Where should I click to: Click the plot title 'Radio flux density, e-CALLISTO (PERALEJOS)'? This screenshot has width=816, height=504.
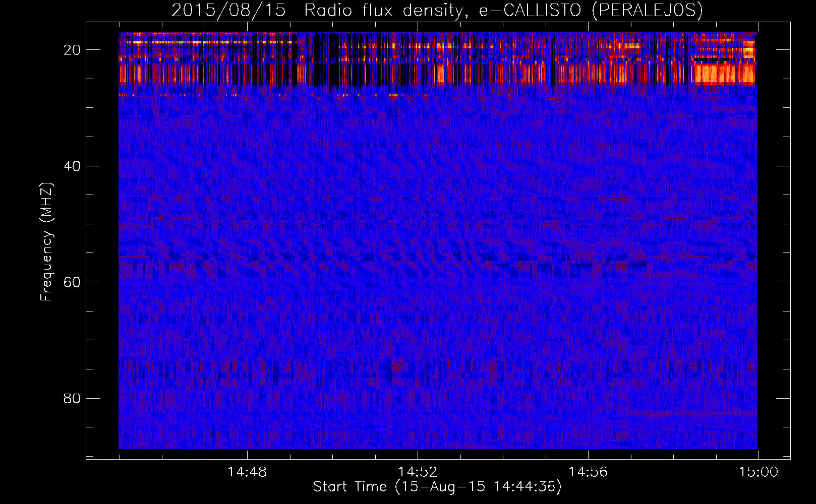[x=503, y=11]
